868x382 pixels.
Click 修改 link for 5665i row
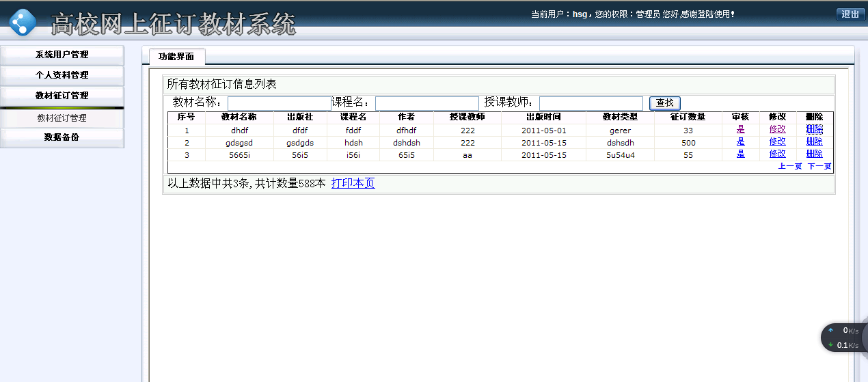point(777,154)
